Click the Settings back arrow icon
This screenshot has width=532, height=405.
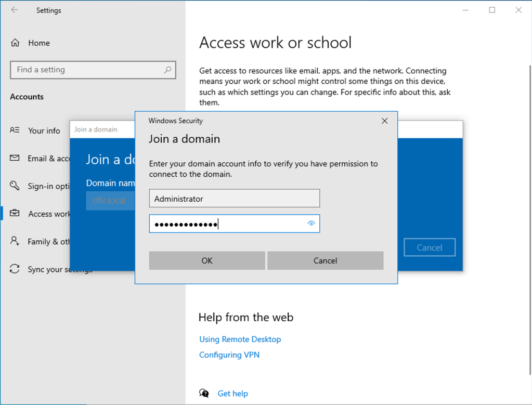click(x=15, y=10)
